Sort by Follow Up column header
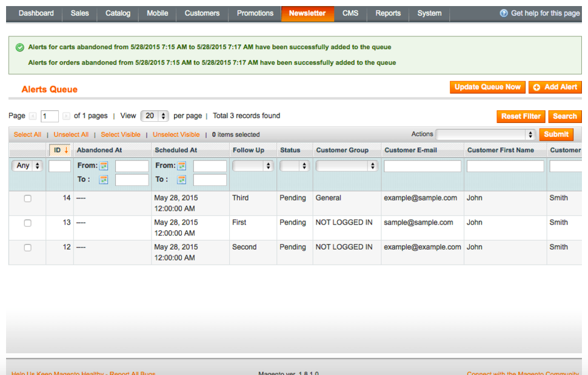The height and width of the screenshot is (375, 588). 249,150
